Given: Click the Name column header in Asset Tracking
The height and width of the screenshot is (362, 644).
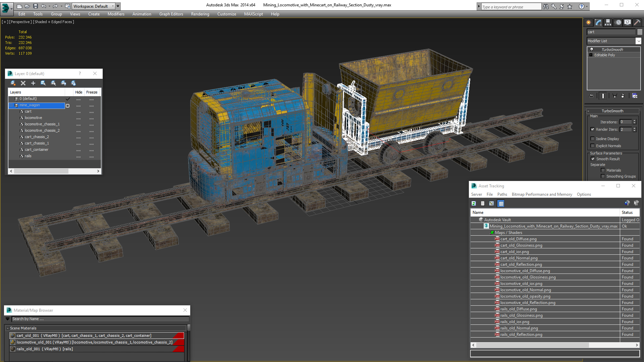Looking at the screenshot, I should click(x=545, y=213).
